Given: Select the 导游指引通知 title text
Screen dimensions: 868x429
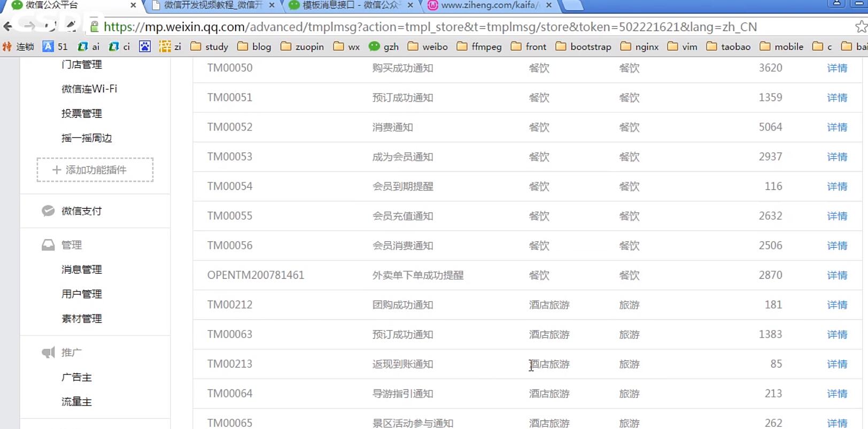Looking at the screenshot, I should [x=402, y=394].
